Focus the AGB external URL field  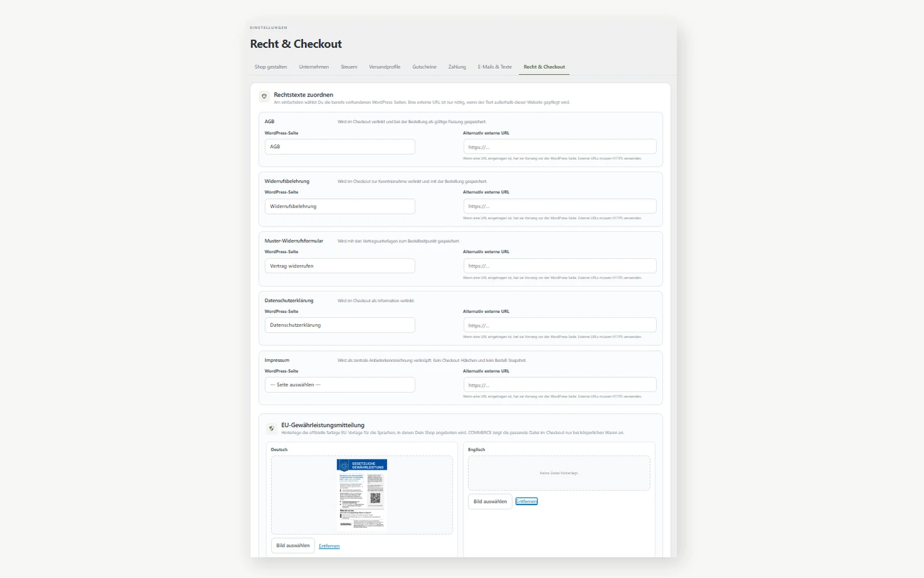click(560, 147)
